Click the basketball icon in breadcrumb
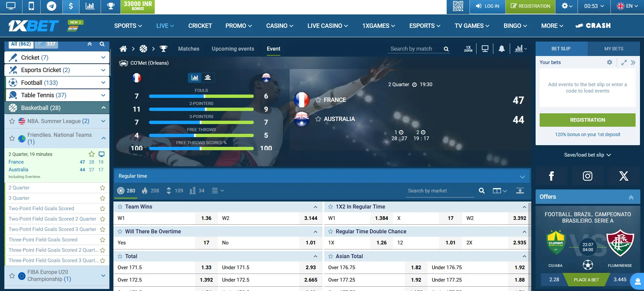644x291 pixels. tap(143, 49)
